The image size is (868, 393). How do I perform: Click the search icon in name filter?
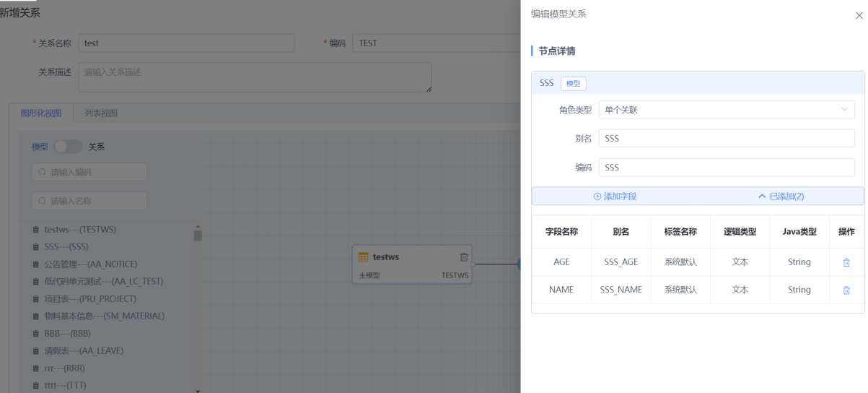[43, 201]
